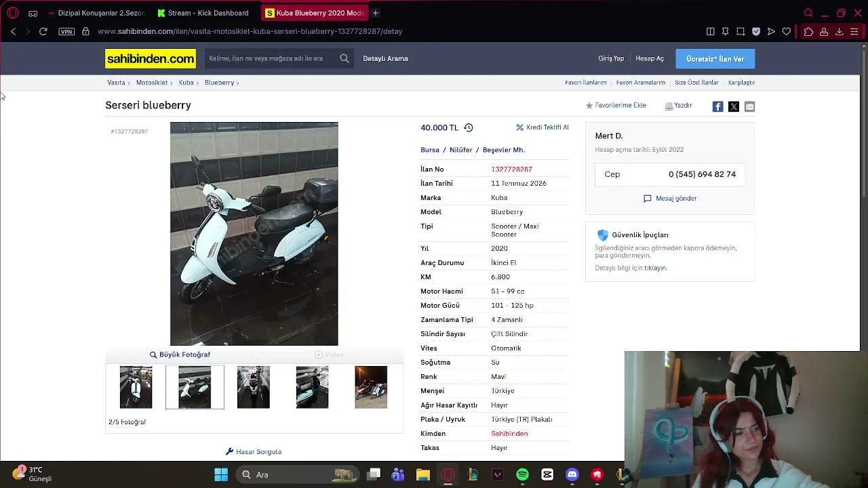Go to sahibinden.com home logo
The image size is (868, 488).
coord(151,58)
